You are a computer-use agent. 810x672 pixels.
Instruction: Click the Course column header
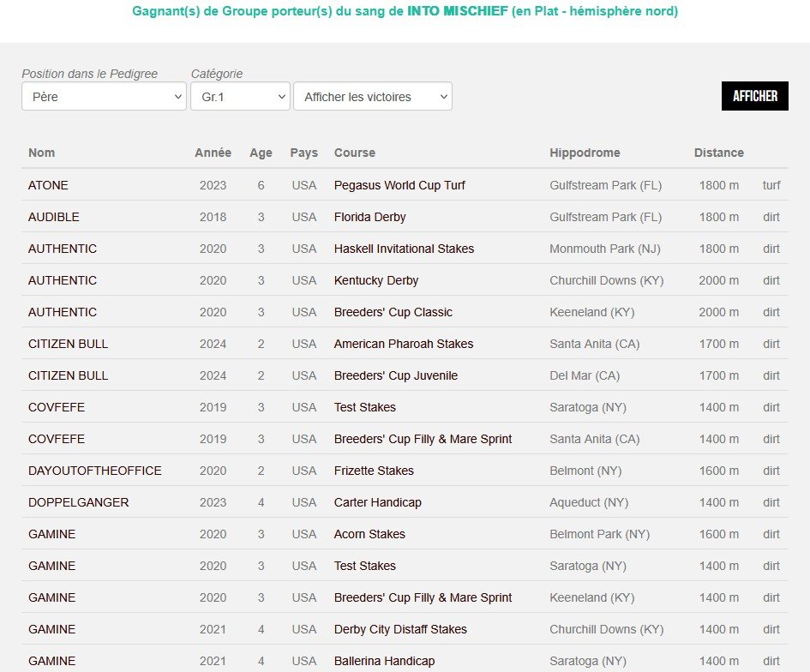click(354, 153)
